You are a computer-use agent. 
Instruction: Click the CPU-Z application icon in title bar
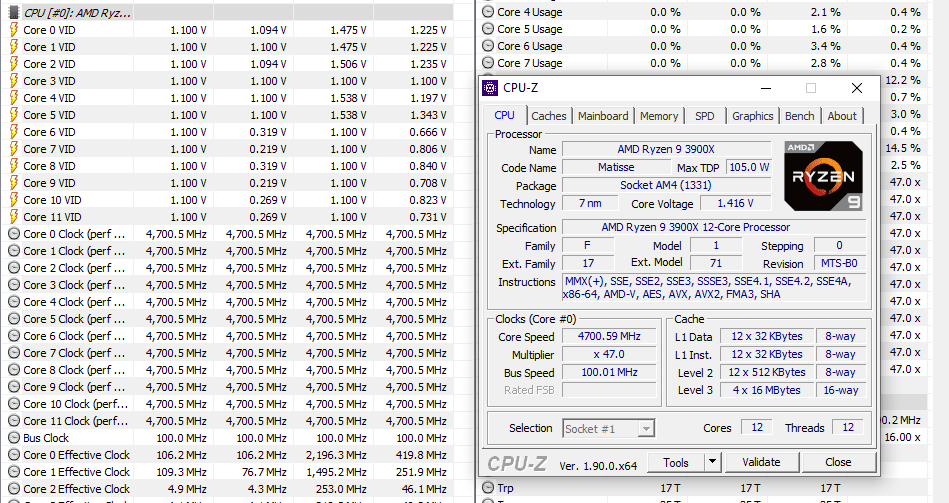coord(490,88)
